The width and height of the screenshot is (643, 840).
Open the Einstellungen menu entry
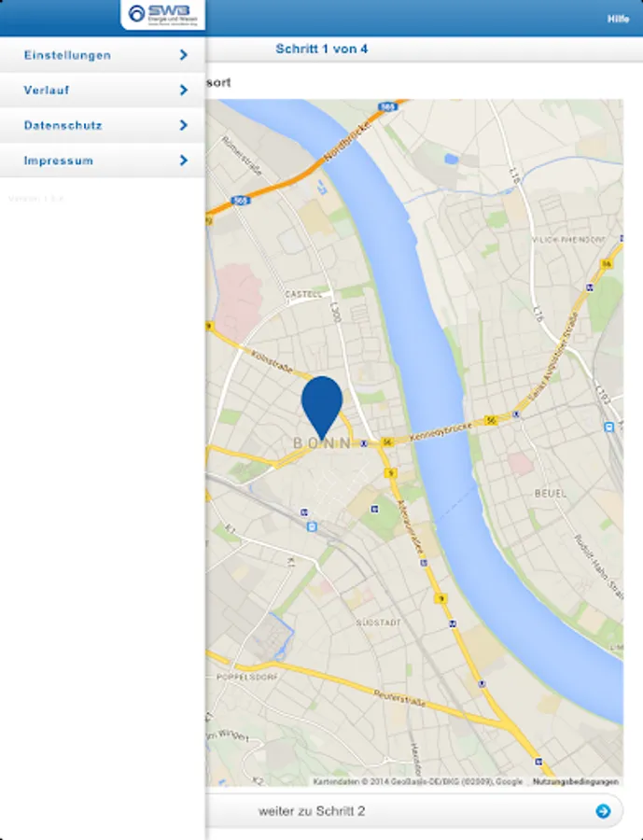103,55
